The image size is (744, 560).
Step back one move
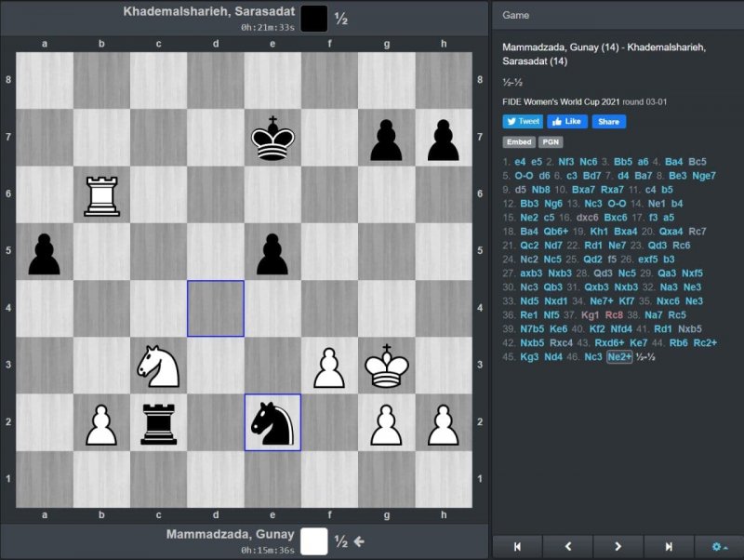[x=568, y=546]
